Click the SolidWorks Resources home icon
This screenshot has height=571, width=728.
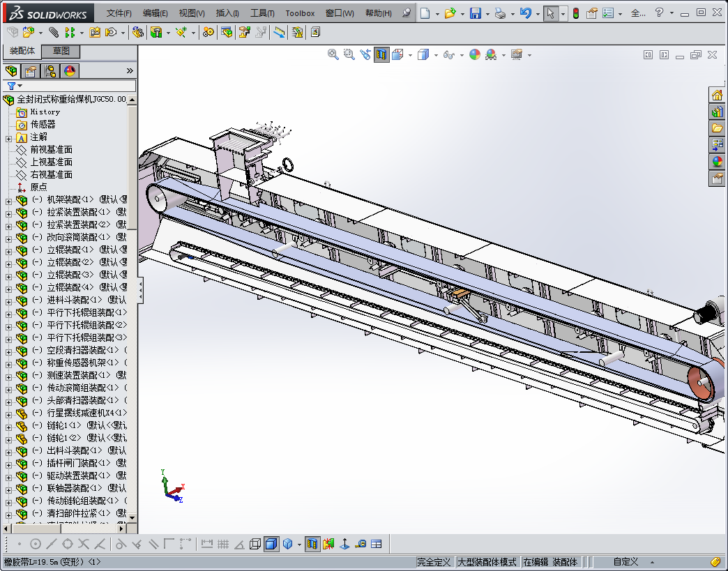(x=717, y=95)
